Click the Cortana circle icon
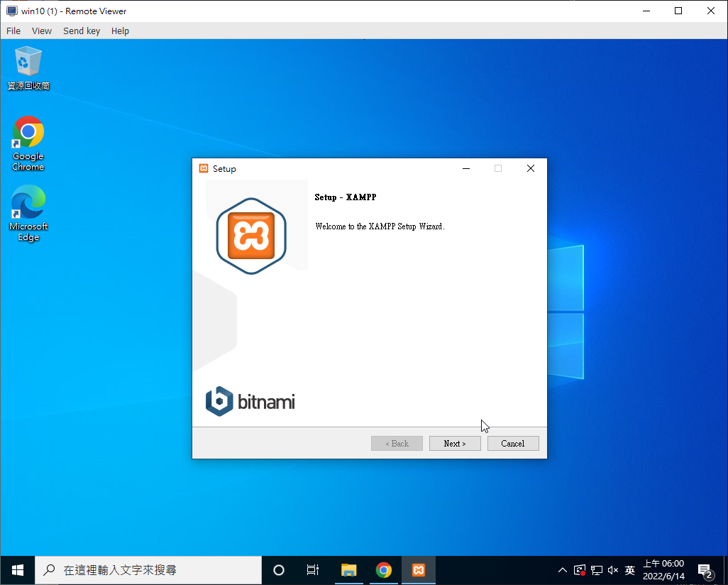Viewport: 728px width, 585px height. [279, 570]
